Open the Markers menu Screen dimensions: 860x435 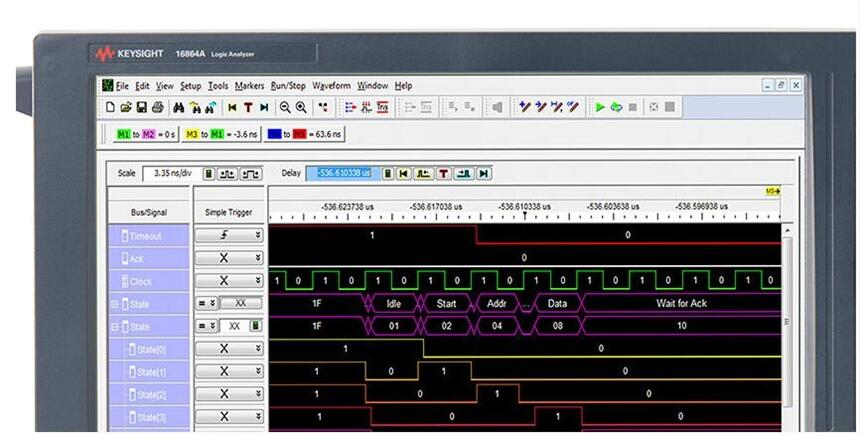tap(250, 86)
